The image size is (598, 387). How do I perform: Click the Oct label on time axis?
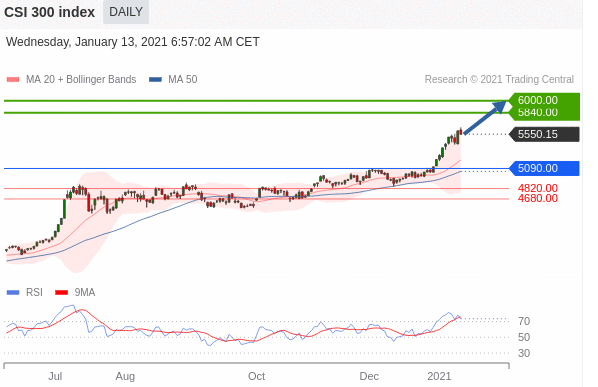pos(256,376)
